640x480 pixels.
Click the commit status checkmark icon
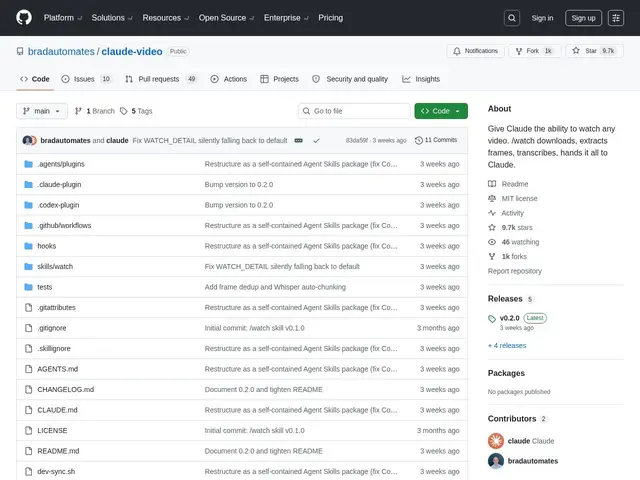316,140
